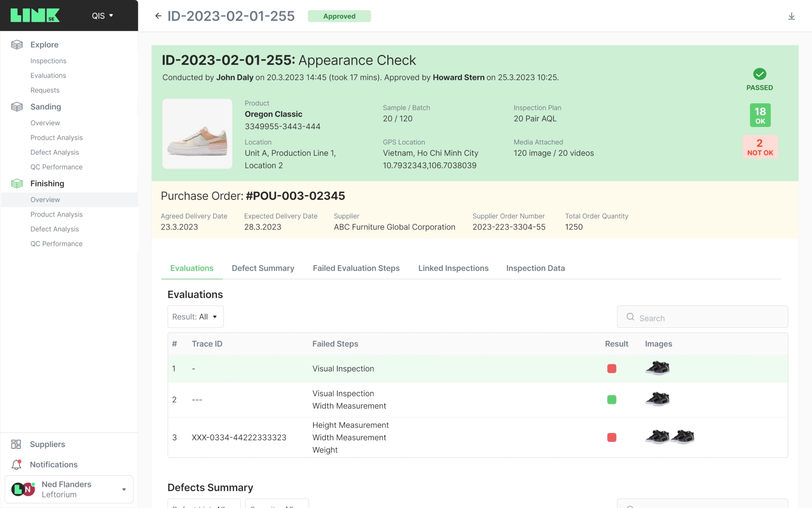812x508 pixels.
Task: Click the red result swatch in row 1
Action: [612, 369]
